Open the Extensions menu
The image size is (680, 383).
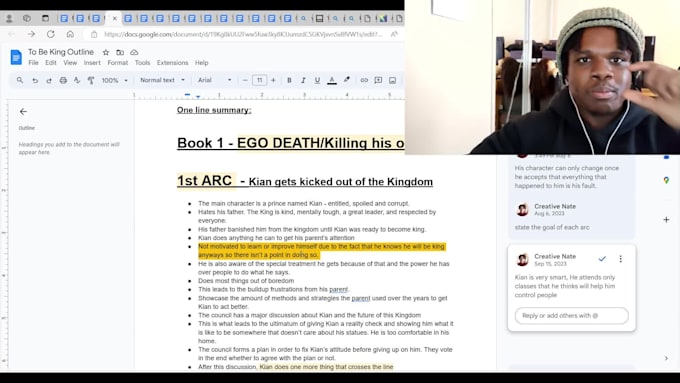(173, 63)
